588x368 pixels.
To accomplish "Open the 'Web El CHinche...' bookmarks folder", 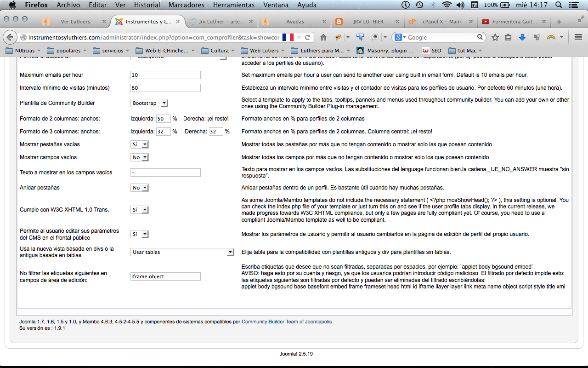I will point(165,51).
